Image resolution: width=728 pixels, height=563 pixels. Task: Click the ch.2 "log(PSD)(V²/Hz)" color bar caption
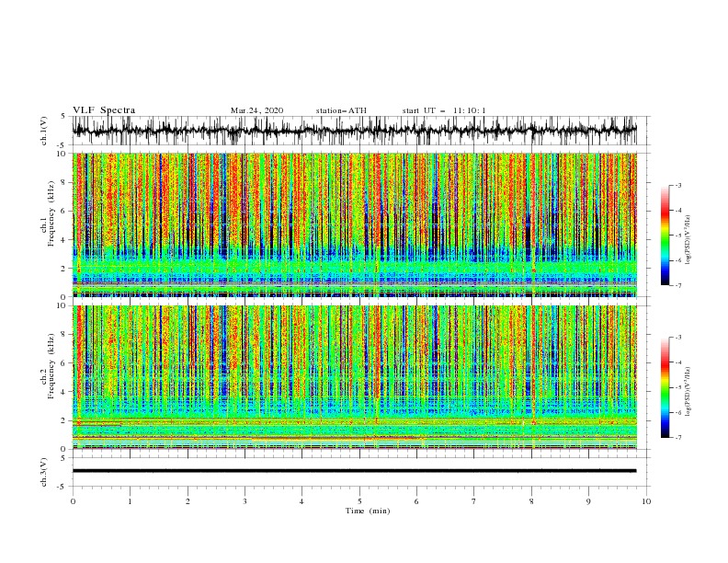[x=688, y=392]
